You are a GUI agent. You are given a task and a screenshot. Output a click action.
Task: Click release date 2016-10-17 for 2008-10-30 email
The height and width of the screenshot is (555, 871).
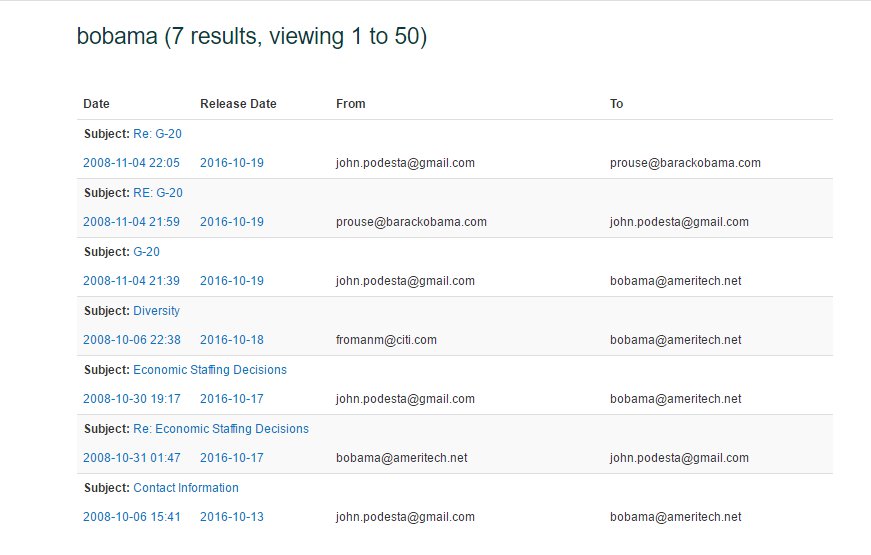pos(232,398)
